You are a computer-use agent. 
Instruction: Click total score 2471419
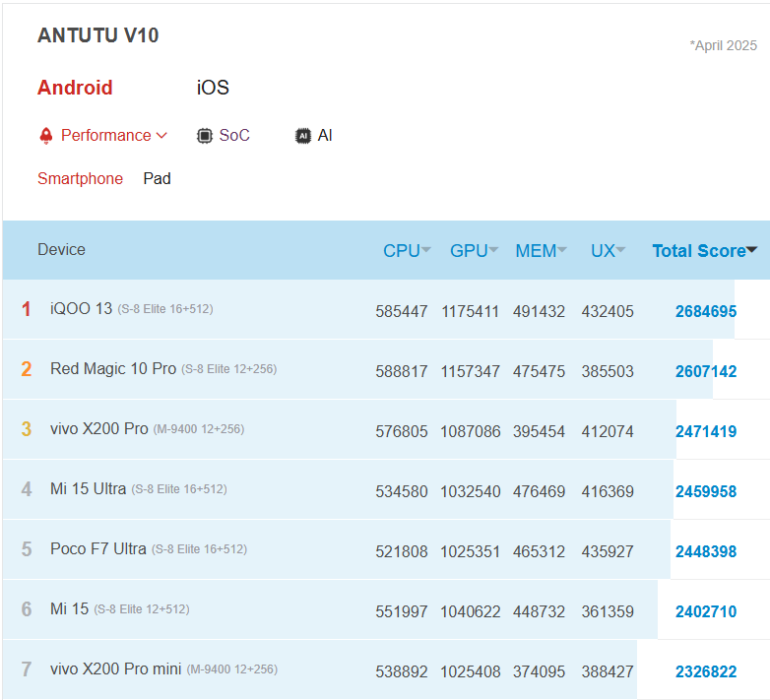click(x=706, y=431)
